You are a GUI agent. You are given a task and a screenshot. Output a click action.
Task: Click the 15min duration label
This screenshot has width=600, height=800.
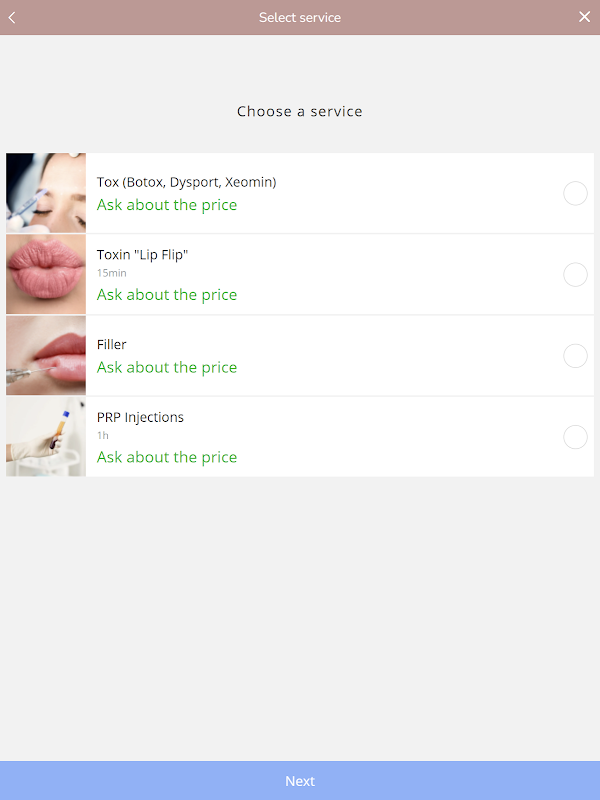pyautogui.click(x=111, y=273)
